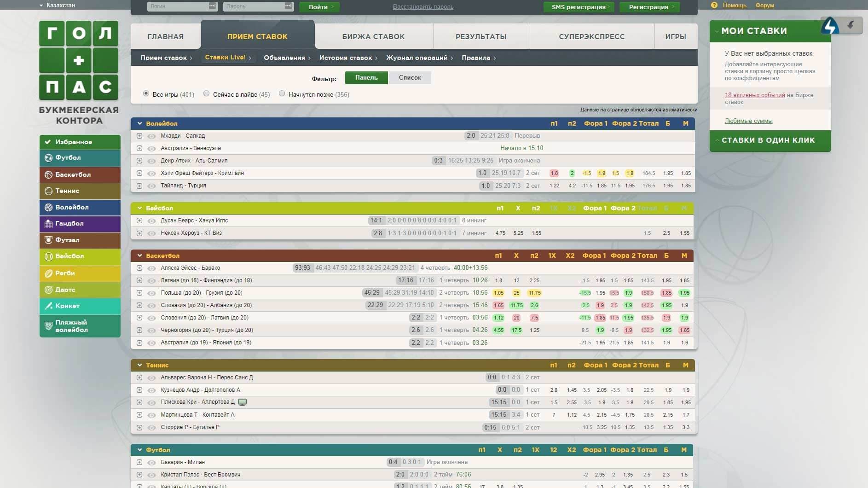Open the 'Восстановить пароль' link
Viewport: 868px width, 488px height.
(x=423, y=6)
